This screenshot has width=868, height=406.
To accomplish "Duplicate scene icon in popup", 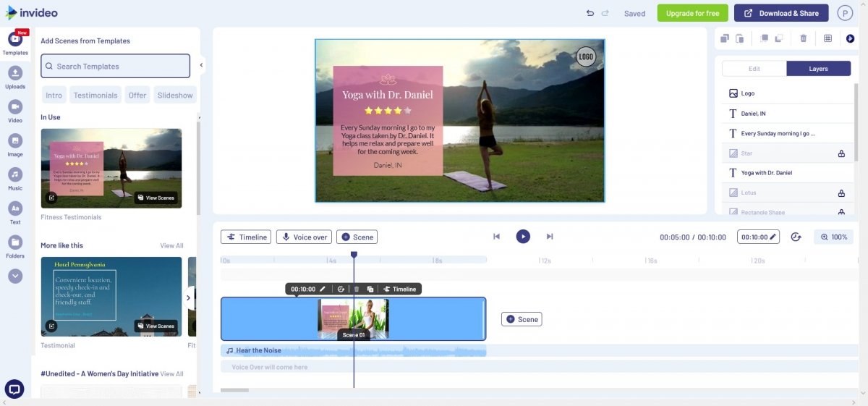I will (x=370, y=289).
